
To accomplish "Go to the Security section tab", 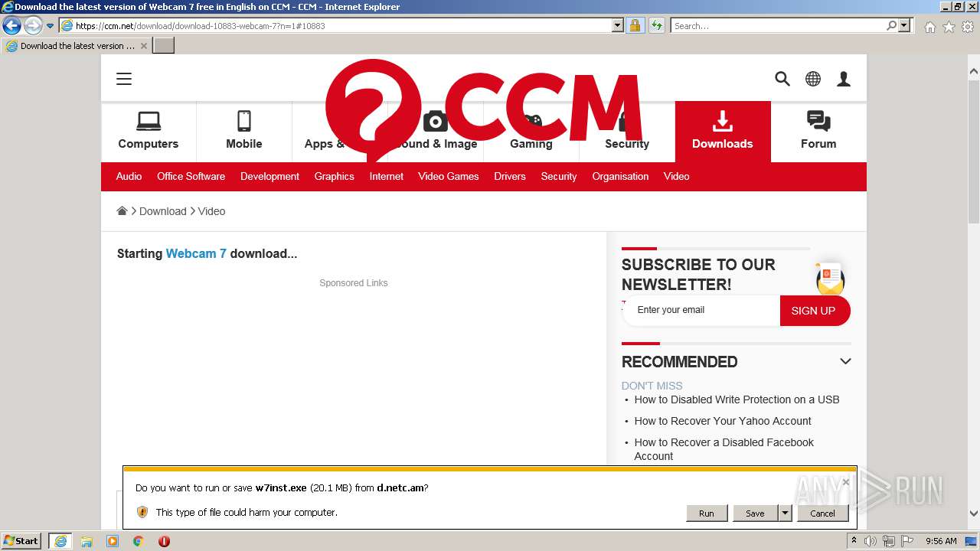I will (627, 131).
